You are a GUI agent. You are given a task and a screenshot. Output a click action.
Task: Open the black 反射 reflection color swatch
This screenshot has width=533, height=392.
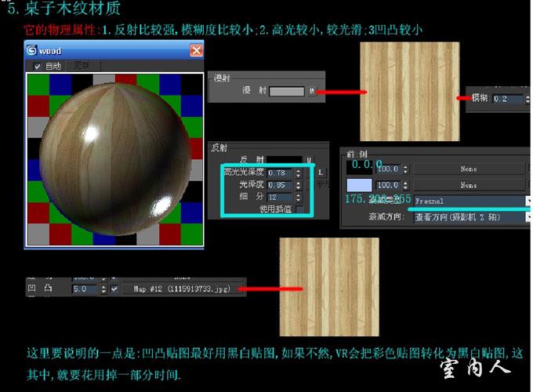(285, 159)
